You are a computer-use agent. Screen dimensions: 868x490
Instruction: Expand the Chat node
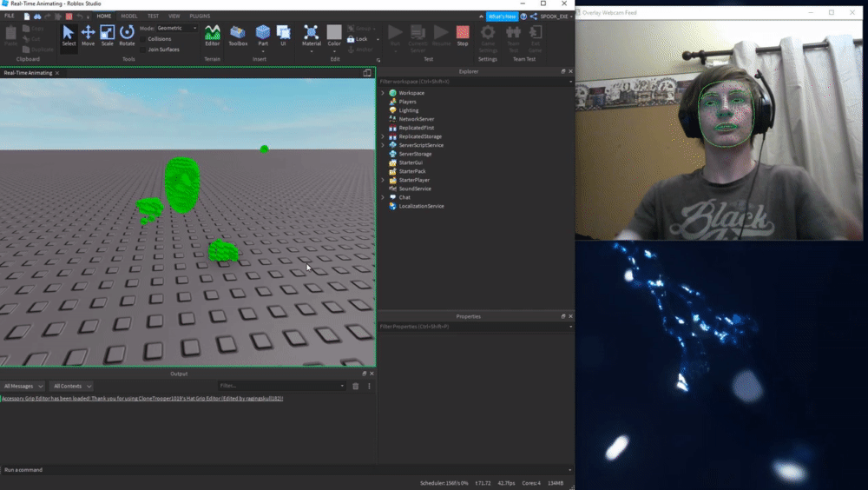[x=383, y=197]
